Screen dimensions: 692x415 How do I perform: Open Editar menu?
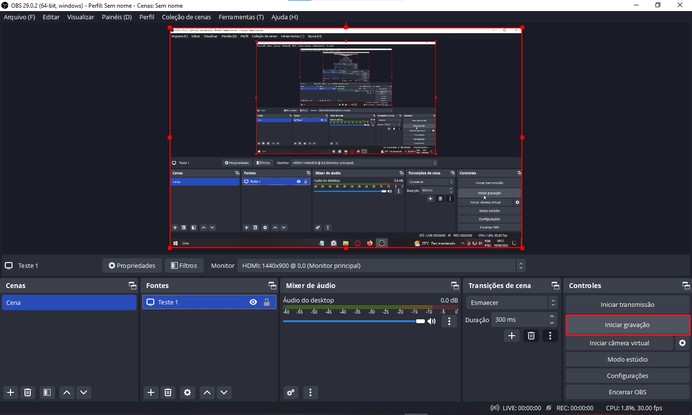[x=51, y=17]
